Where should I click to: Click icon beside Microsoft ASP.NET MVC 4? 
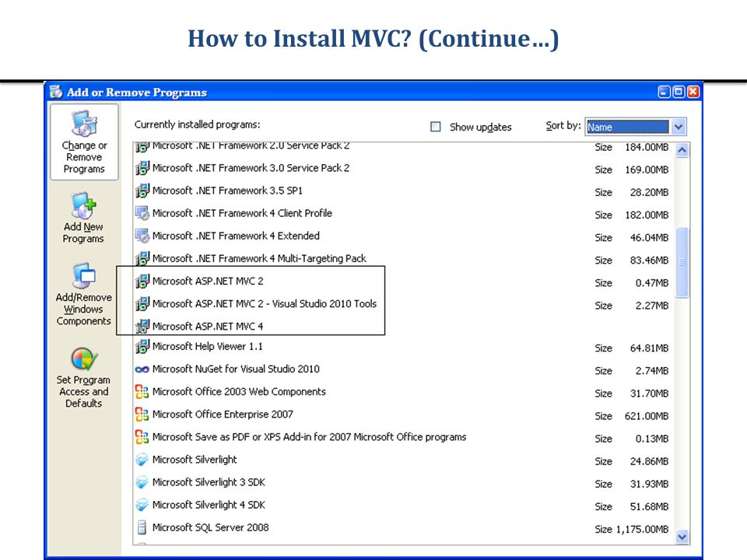point(142,326)
